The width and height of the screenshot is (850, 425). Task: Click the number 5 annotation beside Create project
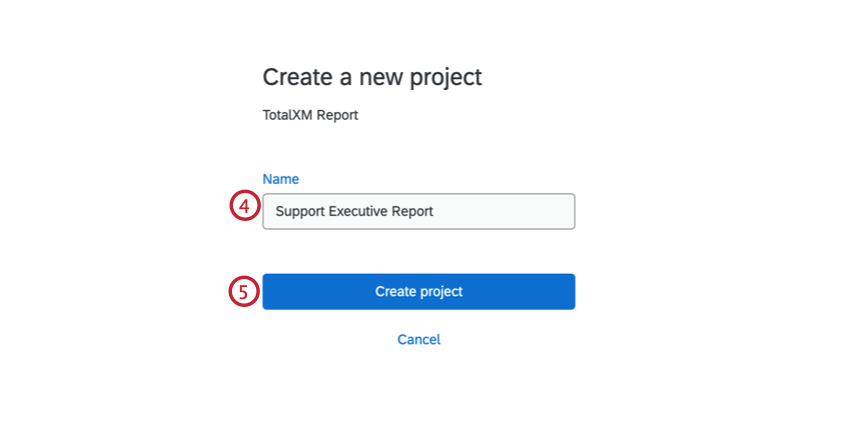point(244,291)
